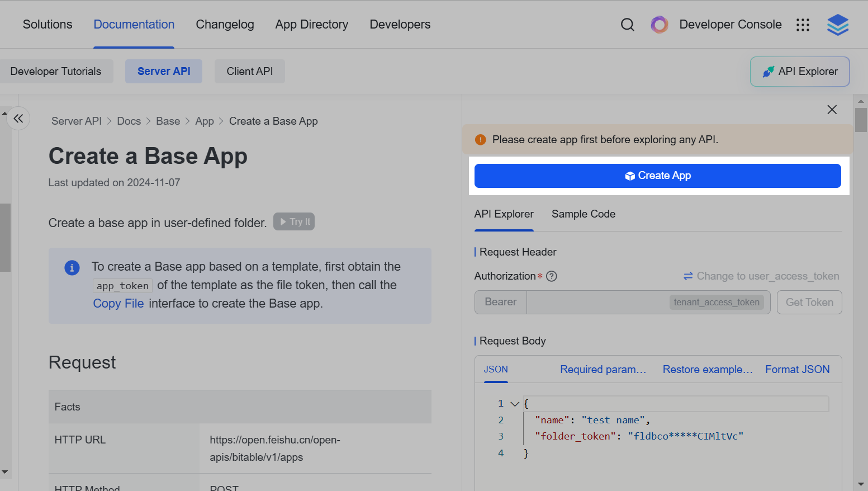The image size is (868, 491).
Task: Click the API Explorer button with plug icon
Action: (800, 72)
